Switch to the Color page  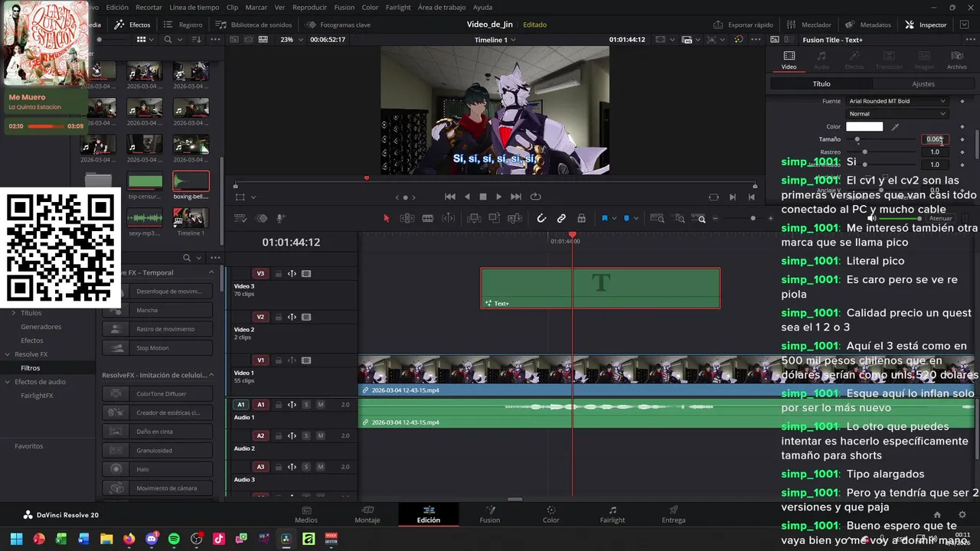pos(550,514)
